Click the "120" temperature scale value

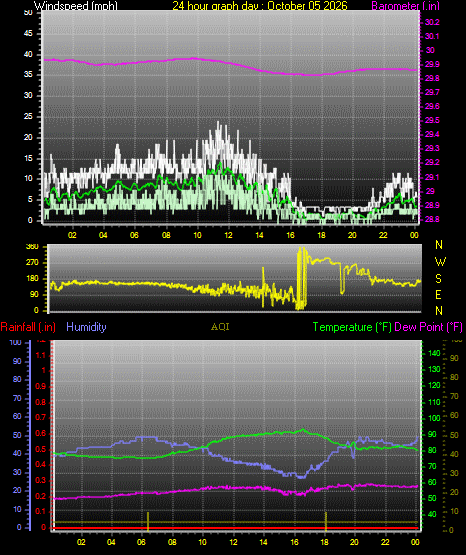click(x=435, y=385)
